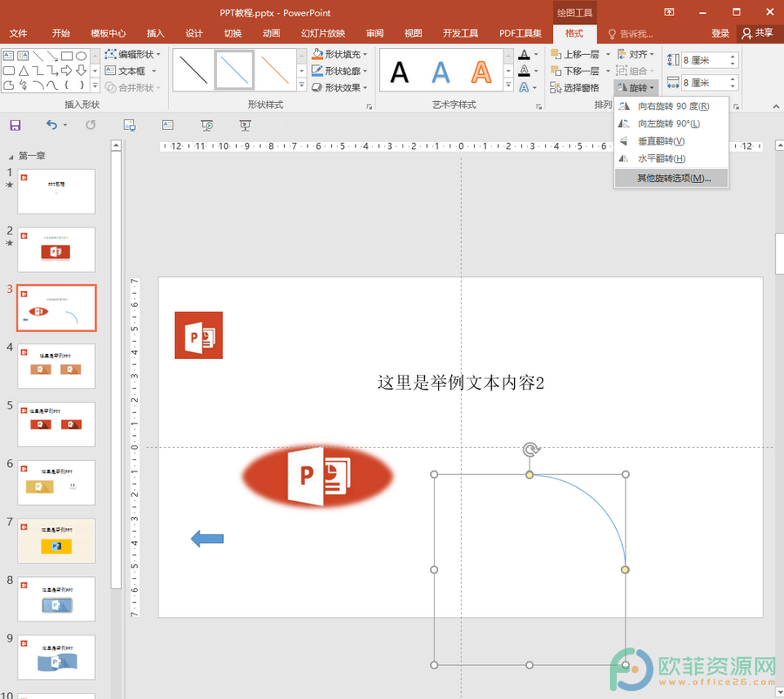Select the vertical text box shape
This screenshot has width=784, height=699.
(23, 56)
